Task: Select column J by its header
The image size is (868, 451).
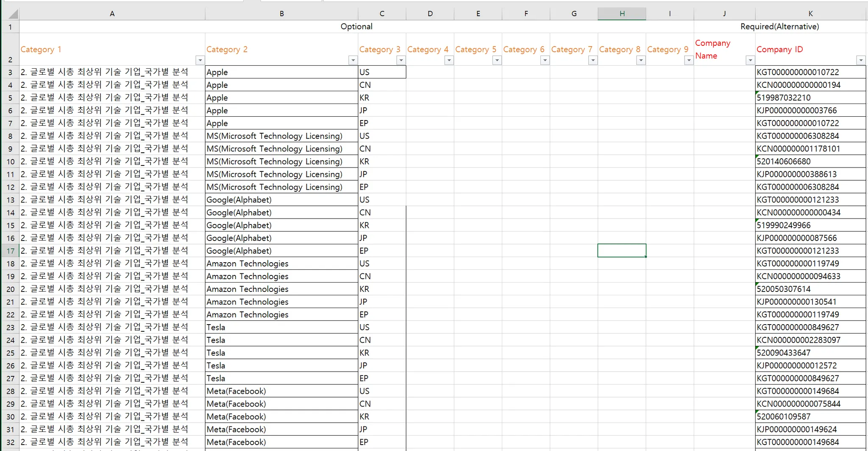Action: click(x=725, y=14)
